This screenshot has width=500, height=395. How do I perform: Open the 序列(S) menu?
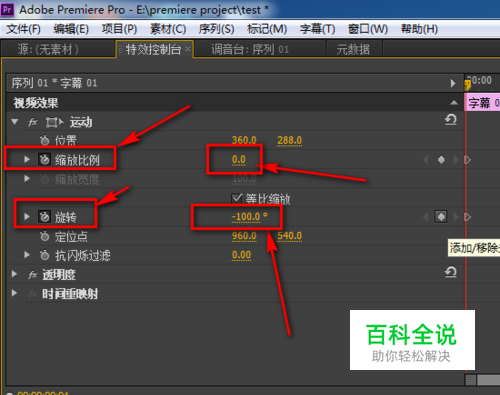[x=216, y=29]
